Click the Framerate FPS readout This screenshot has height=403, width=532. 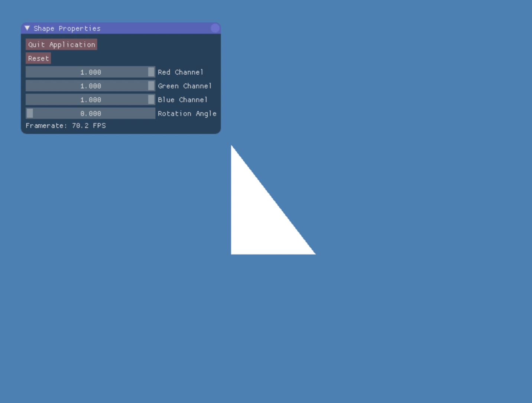66,125
